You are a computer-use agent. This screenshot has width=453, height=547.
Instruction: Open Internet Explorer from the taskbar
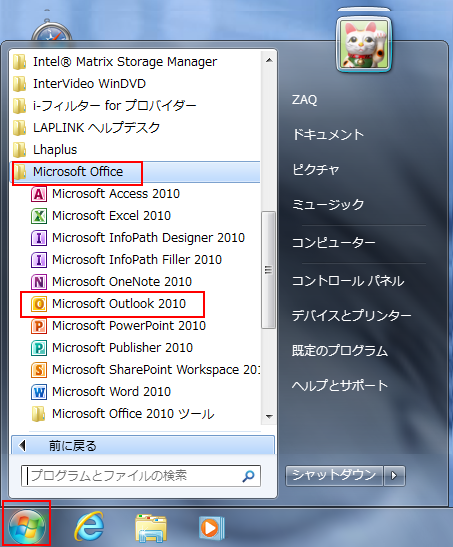pos(89,526)
